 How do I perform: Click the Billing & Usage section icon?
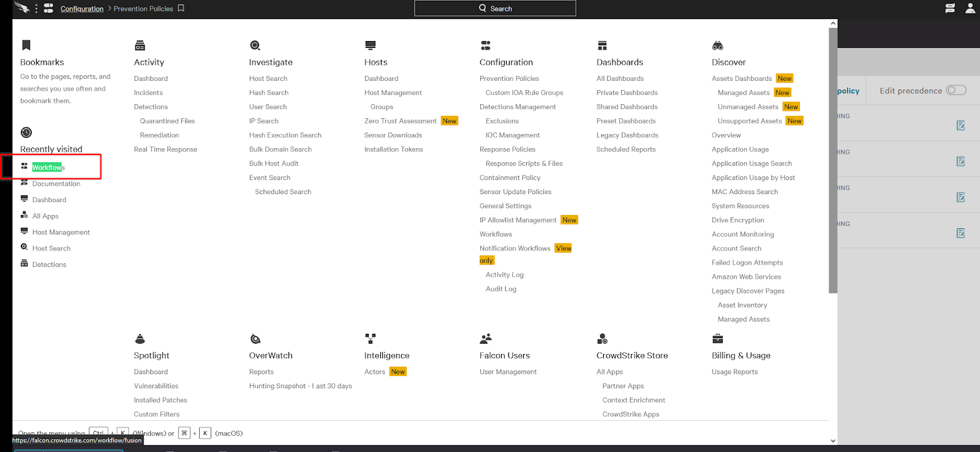pyautogui.click(x=718, y=339)
